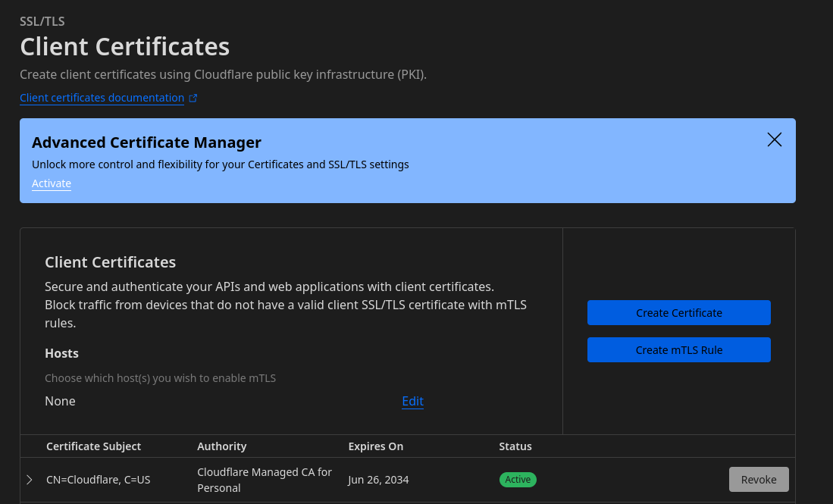Select the Expires On column header
The width and height of the screenshot is (833, 504).
click(x=376, y=446)
